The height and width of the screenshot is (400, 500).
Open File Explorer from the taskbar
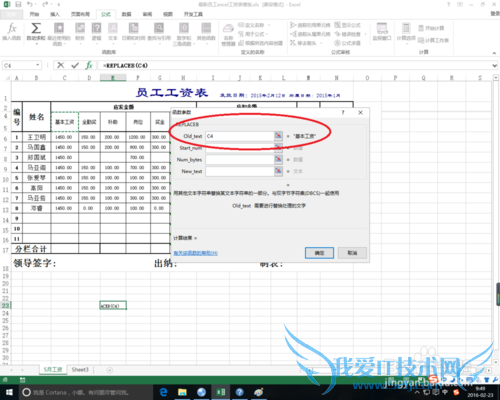[x=182, y=392]
